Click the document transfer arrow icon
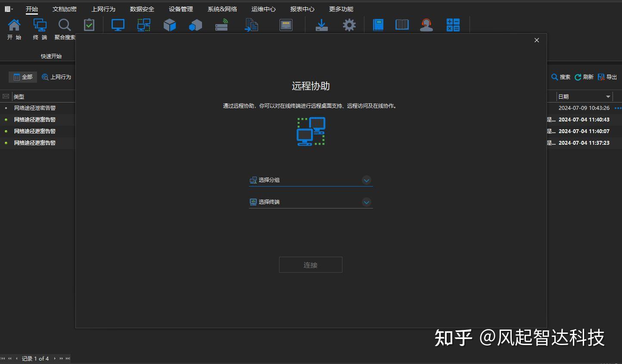 coord(251,25)
